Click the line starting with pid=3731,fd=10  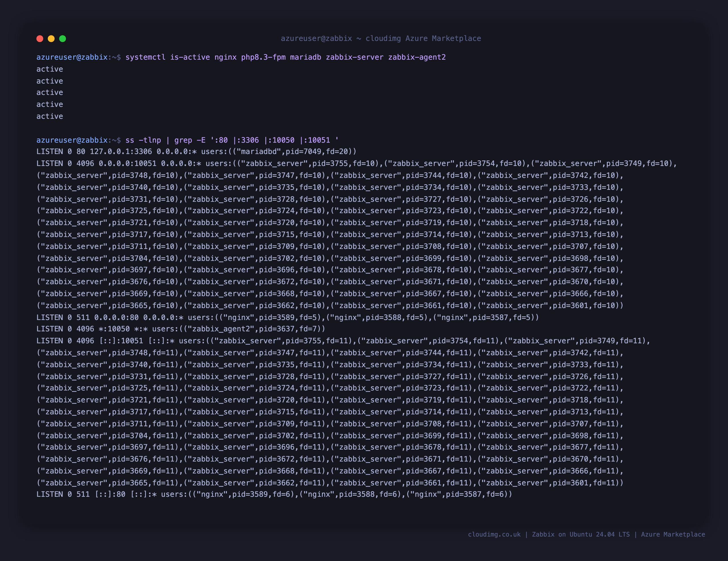click(x=330, y=199)
